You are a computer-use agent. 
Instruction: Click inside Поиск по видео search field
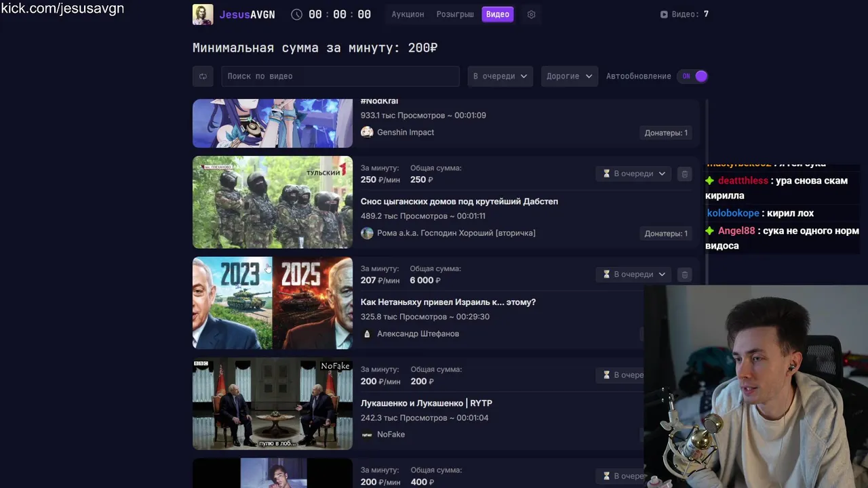click(340, 76)
